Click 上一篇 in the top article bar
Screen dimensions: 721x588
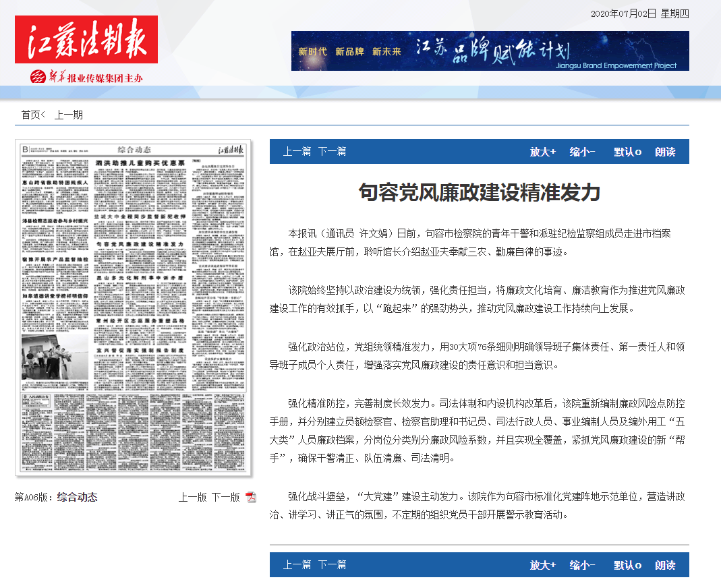click(x=297, y=151)
